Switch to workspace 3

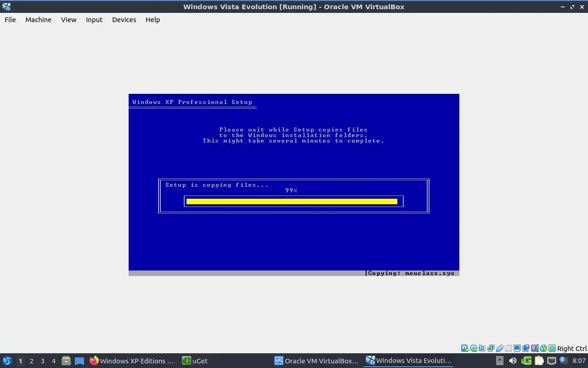42,361
